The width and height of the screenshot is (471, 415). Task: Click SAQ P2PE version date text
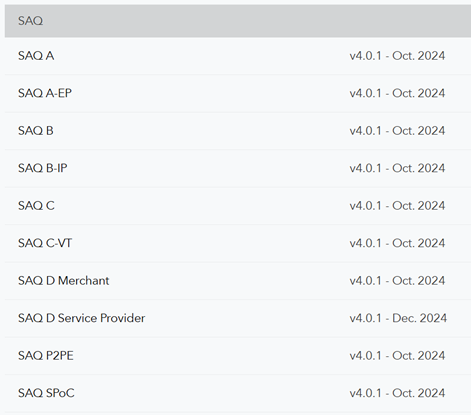coord(397,356)
